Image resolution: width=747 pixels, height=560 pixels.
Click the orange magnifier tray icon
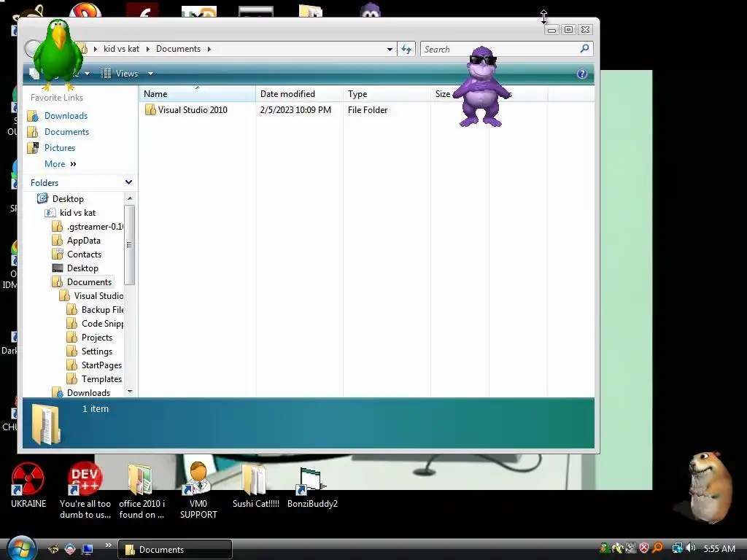point(657,548)
